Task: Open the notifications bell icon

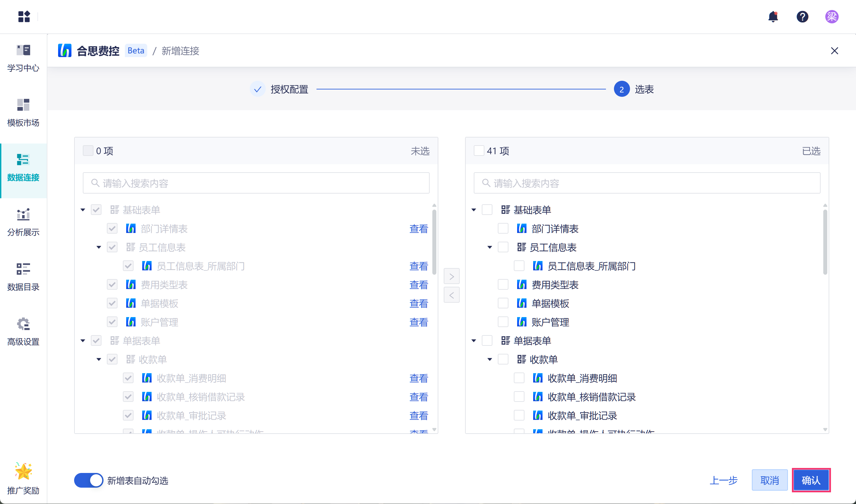Action: tap(773, 16)
